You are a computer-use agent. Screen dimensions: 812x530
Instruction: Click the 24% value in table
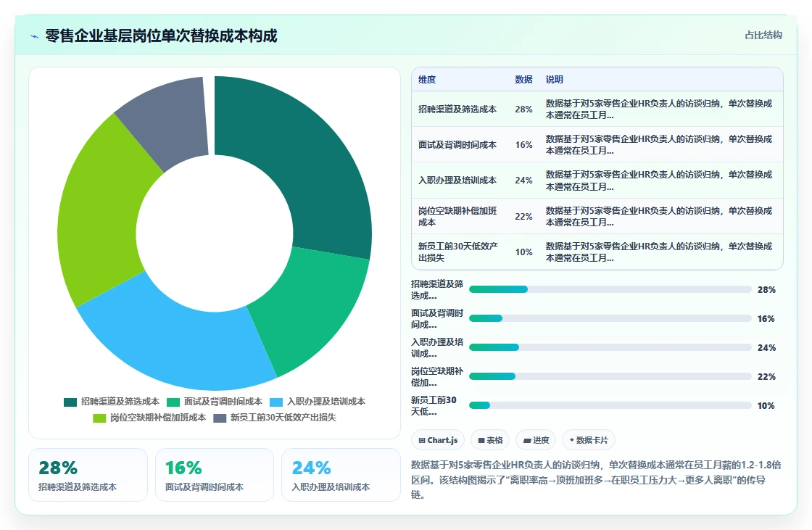[523, 181]
